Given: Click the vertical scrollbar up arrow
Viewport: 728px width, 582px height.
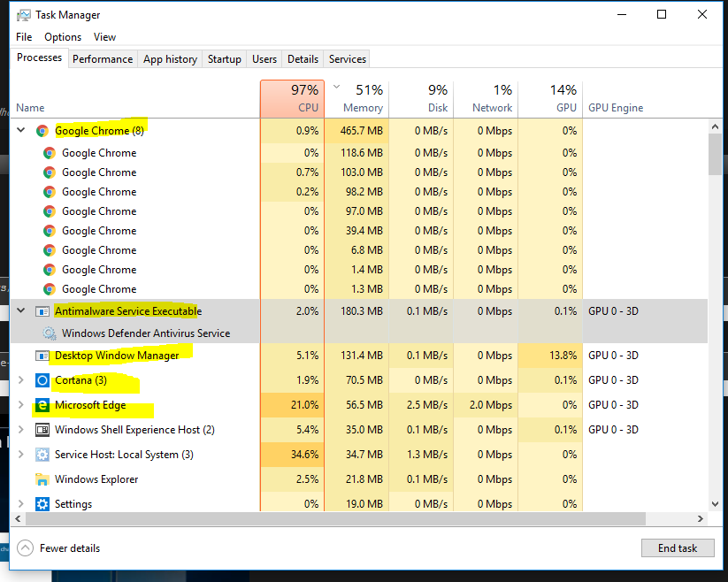Looking at the screenshot, I should pyautogui.click(x=715, y=126).
